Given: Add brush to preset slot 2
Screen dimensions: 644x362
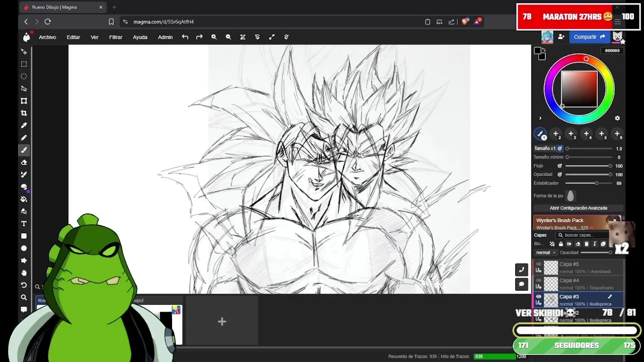Looking at the screenshot, I should [x=555, y=134].
